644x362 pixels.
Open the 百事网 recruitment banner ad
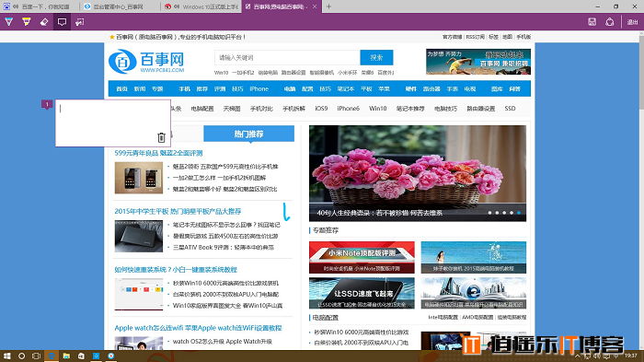478,62
